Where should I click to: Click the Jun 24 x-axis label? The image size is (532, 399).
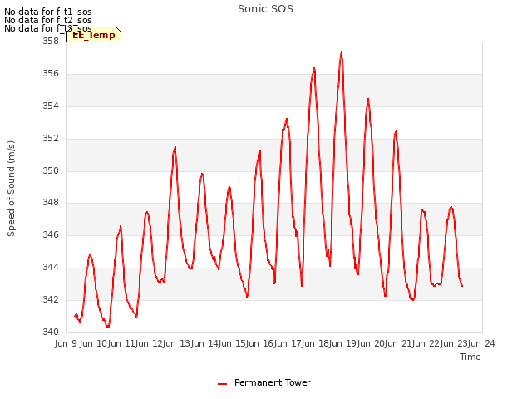(x=482, y=343)
